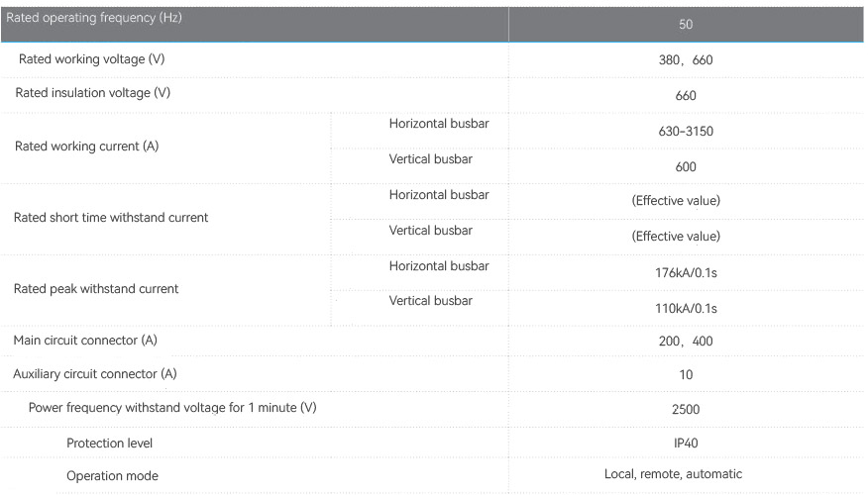Click the Auxiliary circuit connector (A) label

pos(95,374)
